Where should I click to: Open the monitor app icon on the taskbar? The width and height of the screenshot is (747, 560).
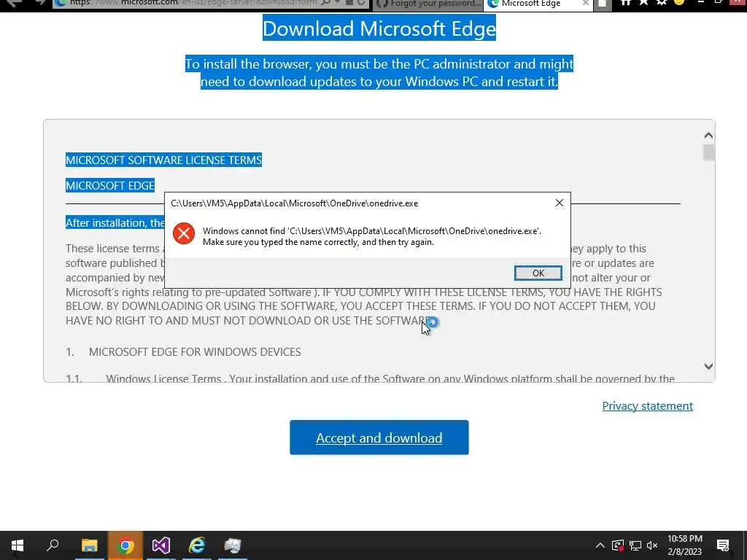[233, 545]
